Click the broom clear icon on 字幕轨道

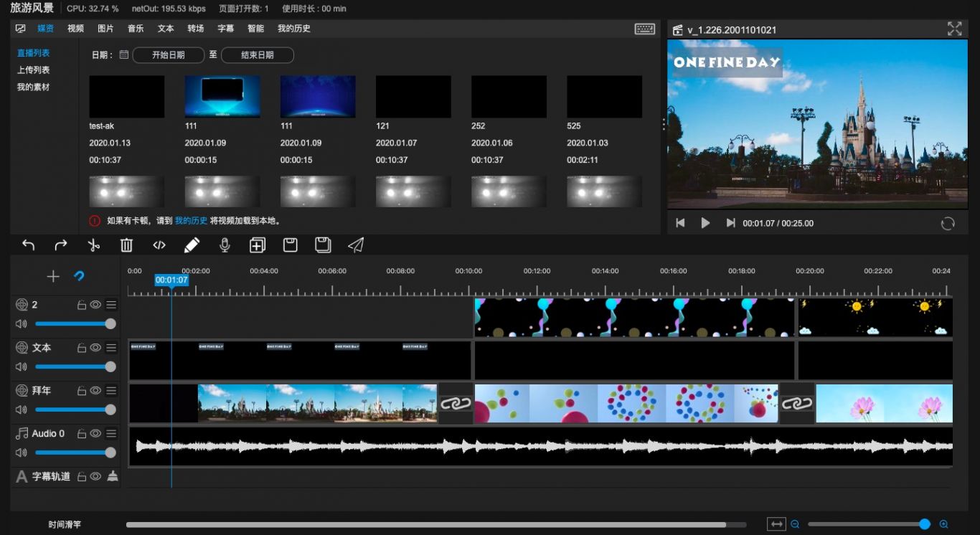point(112,476)
